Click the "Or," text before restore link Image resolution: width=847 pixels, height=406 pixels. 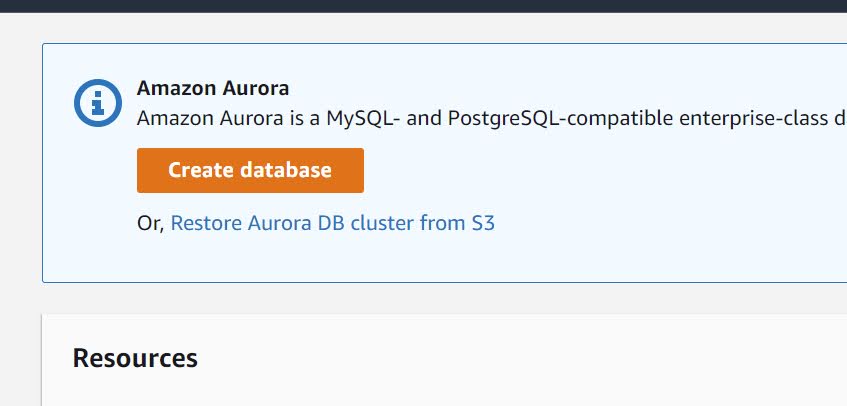point(150,223)
